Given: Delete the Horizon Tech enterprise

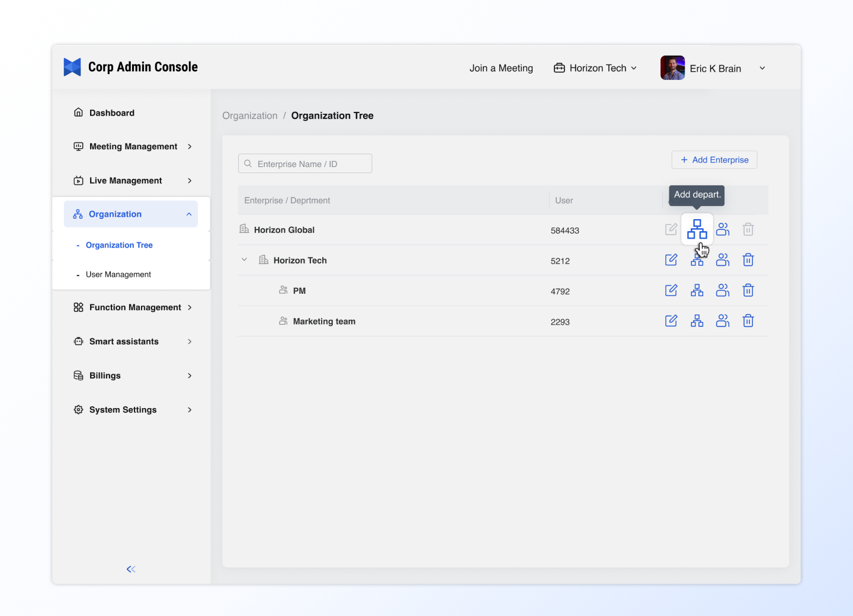Looking at the screenshot, I should (x=748, y=260).
